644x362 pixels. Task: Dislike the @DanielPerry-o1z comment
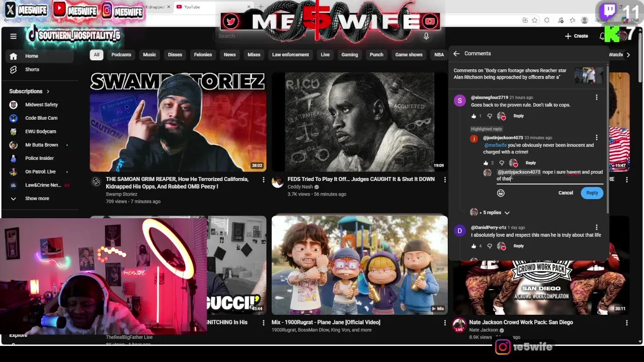[490, 246]
